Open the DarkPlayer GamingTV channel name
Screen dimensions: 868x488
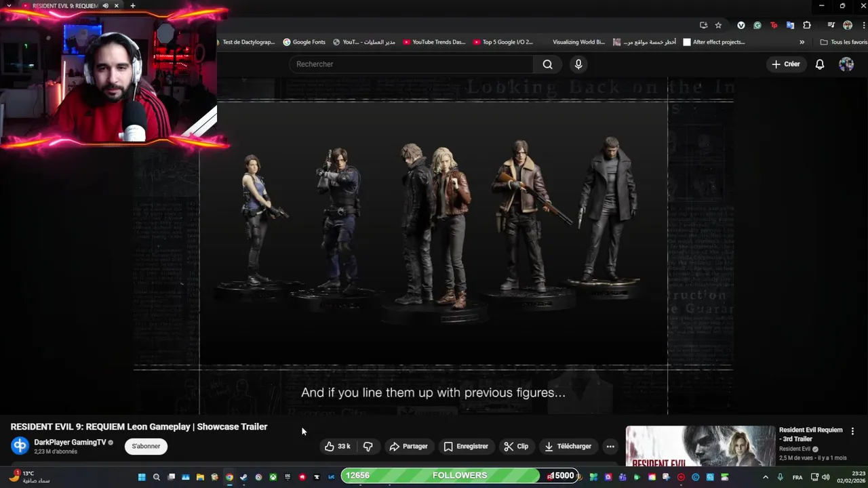click(70, 442)
